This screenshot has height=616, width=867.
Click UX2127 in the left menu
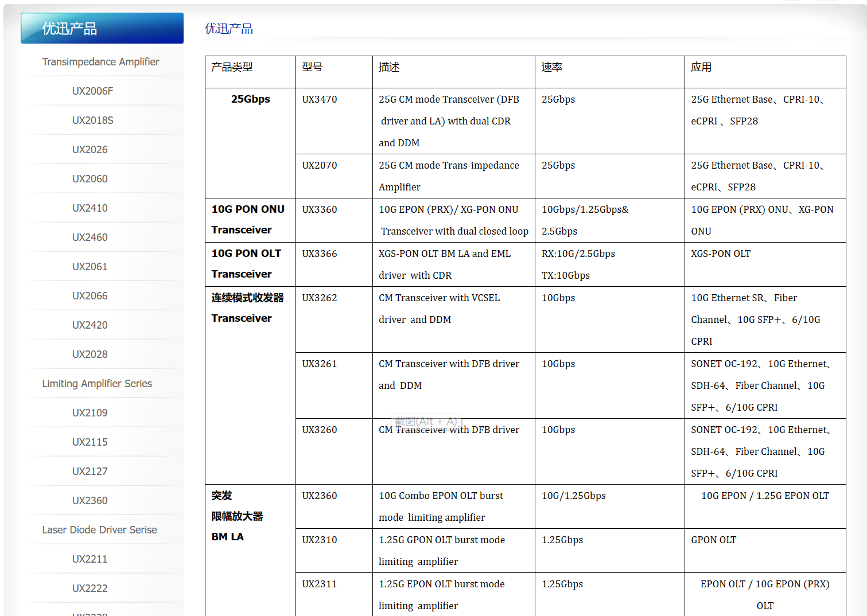(90, 471)
